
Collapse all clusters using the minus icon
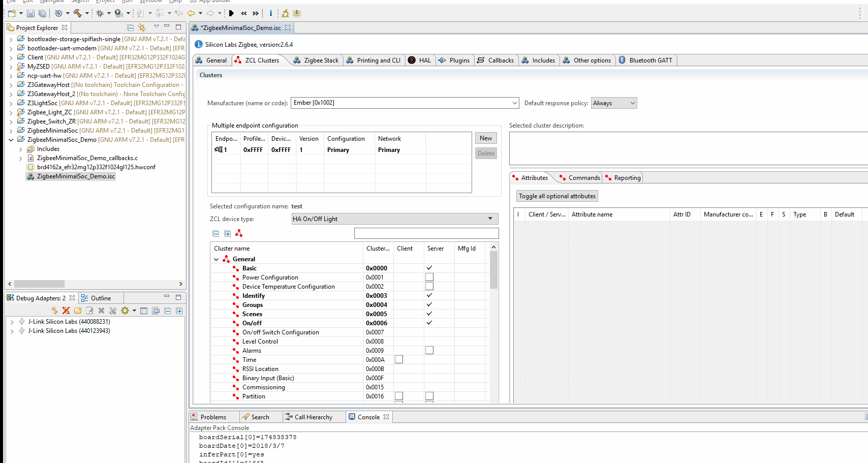216,233
